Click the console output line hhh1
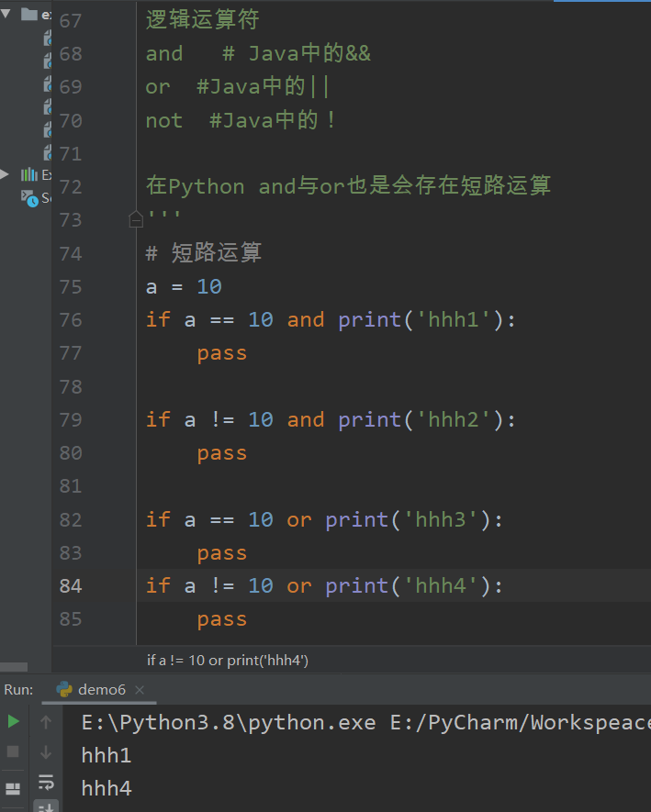The width and height of the screenshot is (651, 812). pos(107,755)
